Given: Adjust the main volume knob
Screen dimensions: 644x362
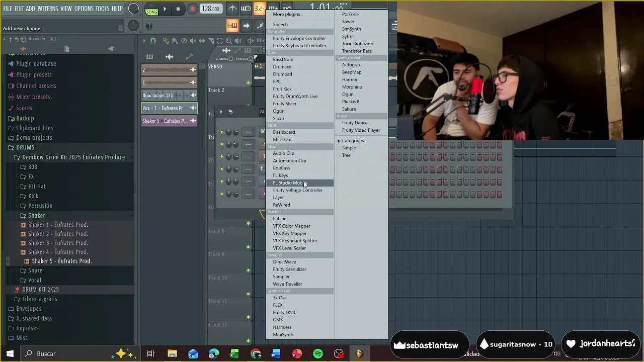Looking at the screenshot, I should [x=133, y=9].
